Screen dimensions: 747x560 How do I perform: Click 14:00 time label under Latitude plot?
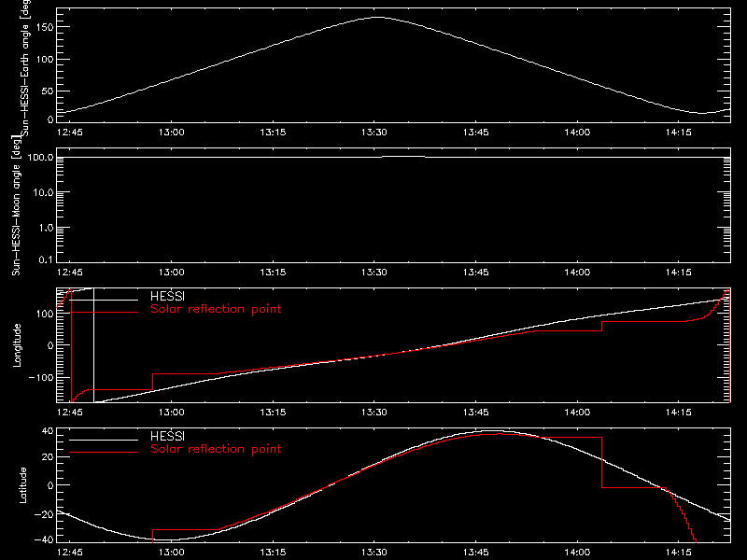(577, 552)
